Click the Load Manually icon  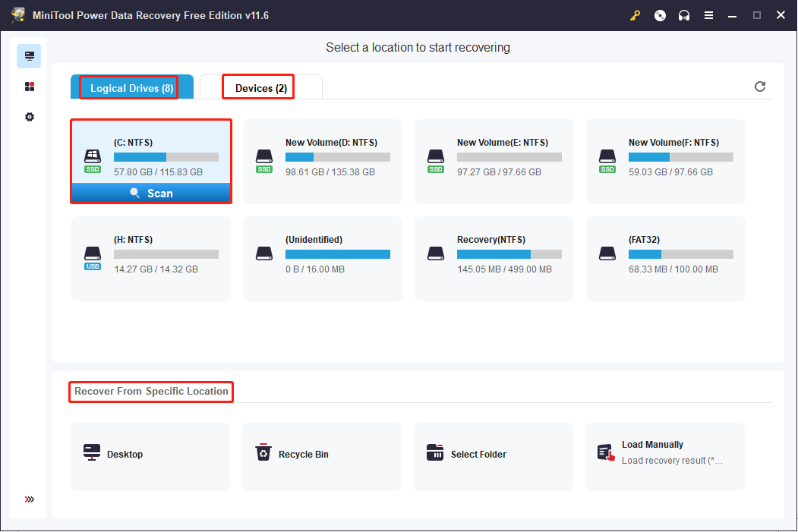click(606, 452)
